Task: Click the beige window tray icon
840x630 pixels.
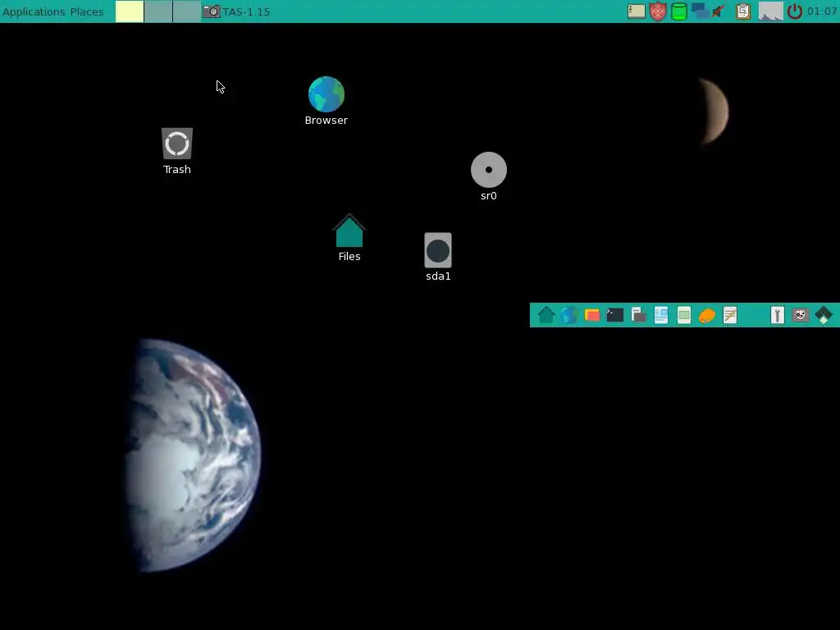Action: [637, 11]
